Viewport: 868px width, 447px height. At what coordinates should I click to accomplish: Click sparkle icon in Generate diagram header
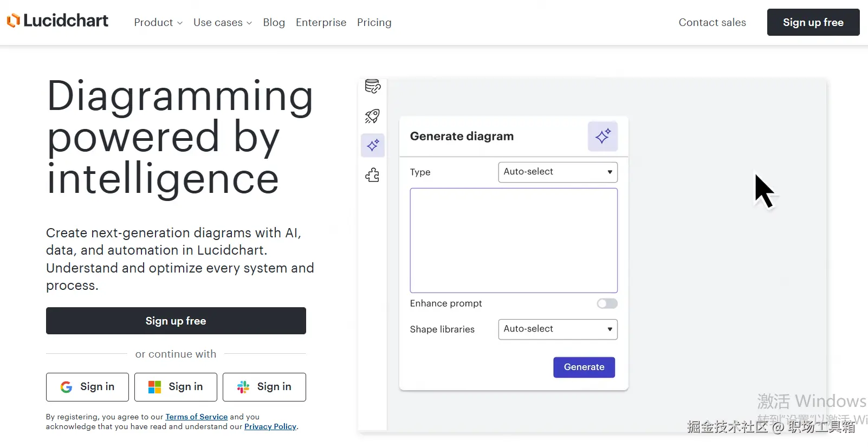coord(603,136)
